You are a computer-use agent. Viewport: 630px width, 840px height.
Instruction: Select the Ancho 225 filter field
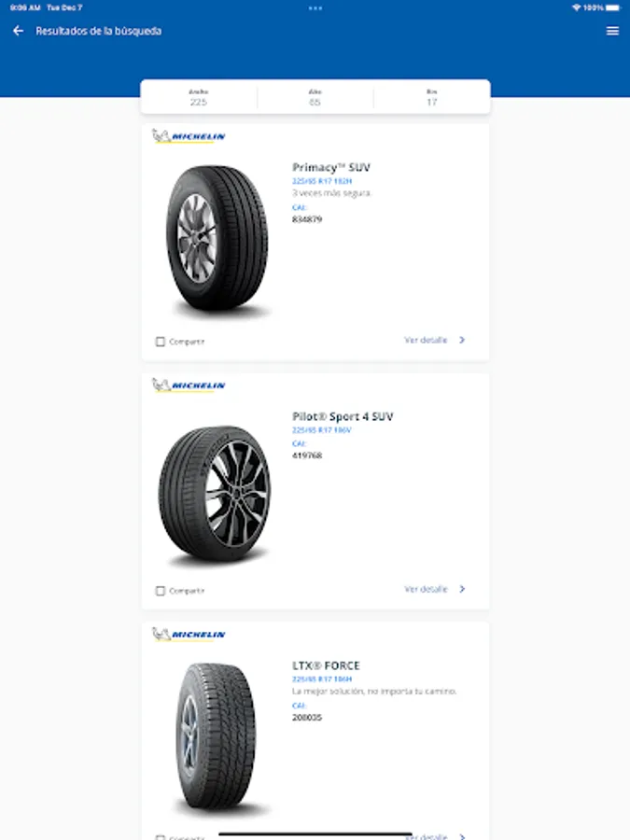(198, 98)
